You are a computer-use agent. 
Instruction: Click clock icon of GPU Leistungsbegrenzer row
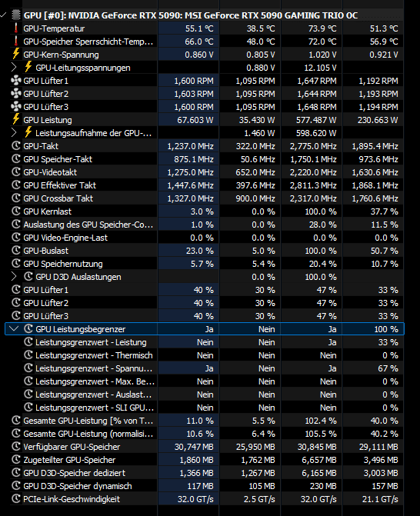coord(28,329)
